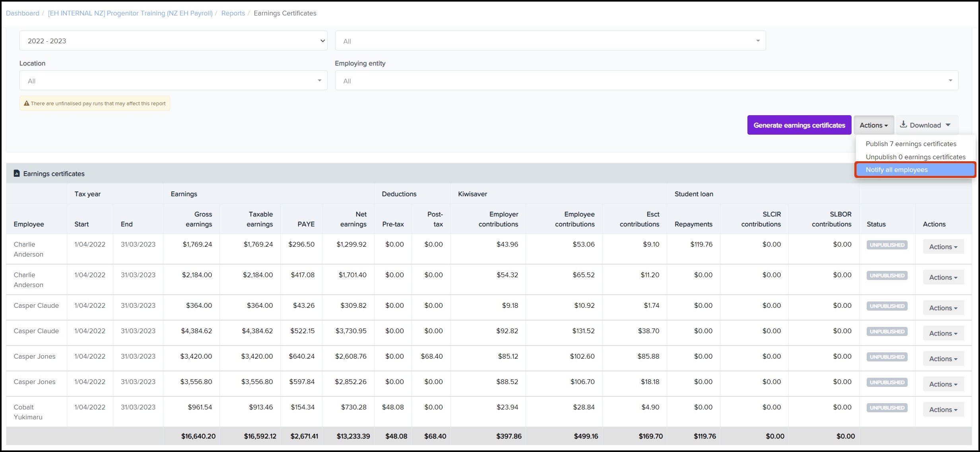Expand the Employing entity dropdown
980x452 pixels.
pyautogui.click(x=646, y=81)
